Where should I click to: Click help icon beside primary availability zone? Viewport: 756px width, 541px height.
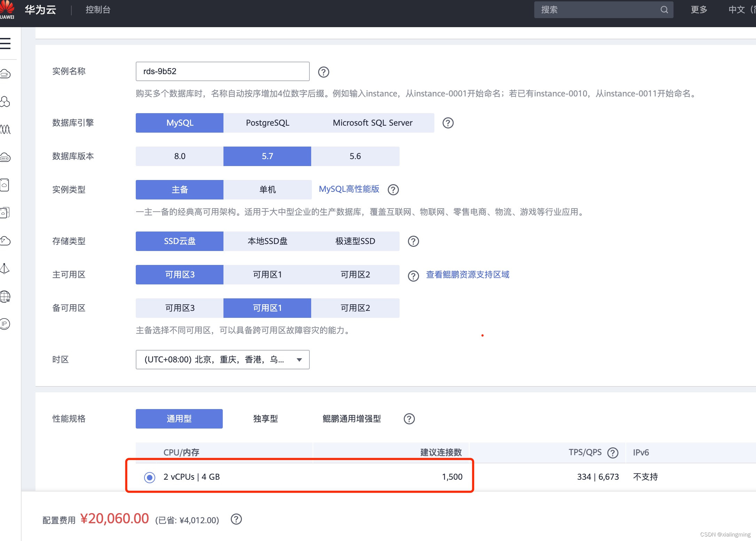(414, 276)
